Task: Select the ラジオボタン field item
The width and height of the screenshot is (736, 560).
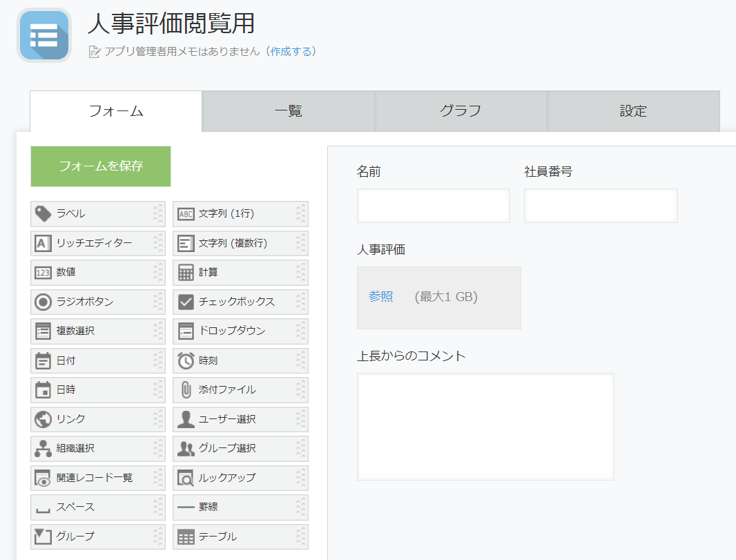Action: tap(98, 302)
